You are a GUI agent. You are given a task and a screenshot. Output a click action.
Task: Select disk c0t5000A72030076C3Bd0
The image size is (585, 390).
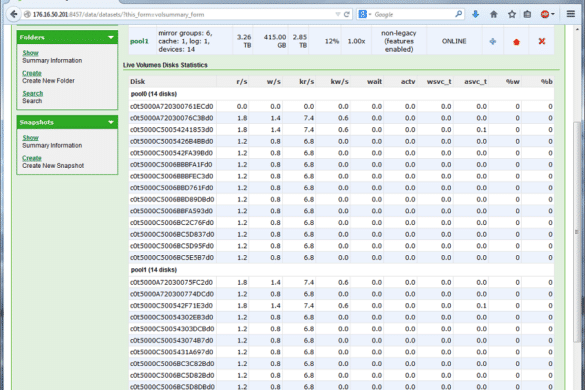click(172, 118)
